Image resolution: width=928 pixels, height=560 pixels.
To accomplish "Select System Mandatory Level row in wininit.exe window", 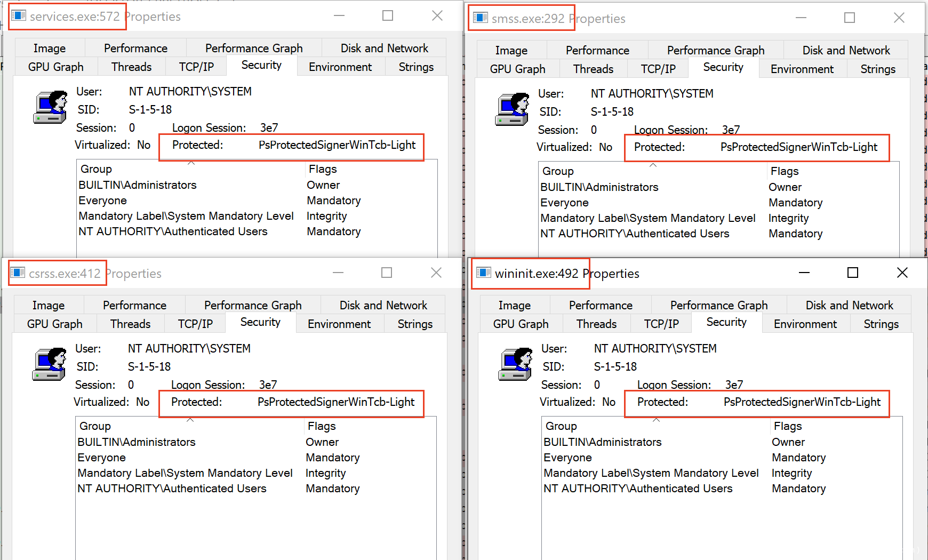I will click(x=722, y=473).
